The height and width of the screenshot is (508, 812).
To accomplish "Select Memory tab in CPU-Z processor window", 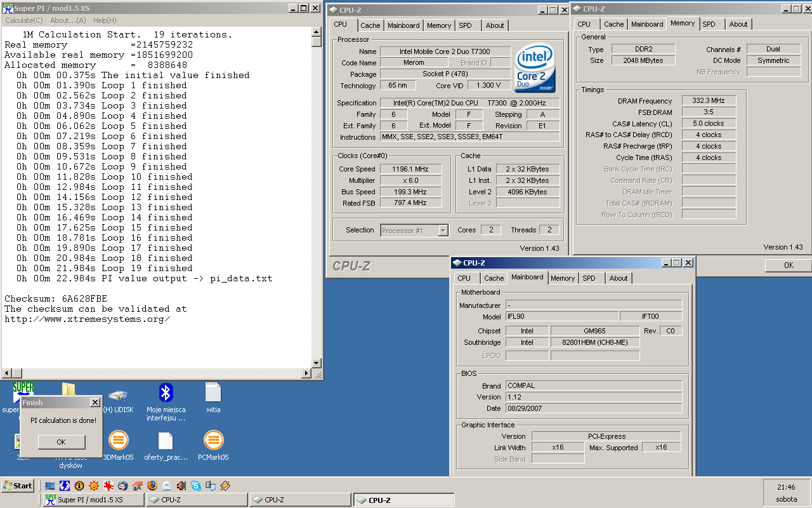I will click(439, 25).
